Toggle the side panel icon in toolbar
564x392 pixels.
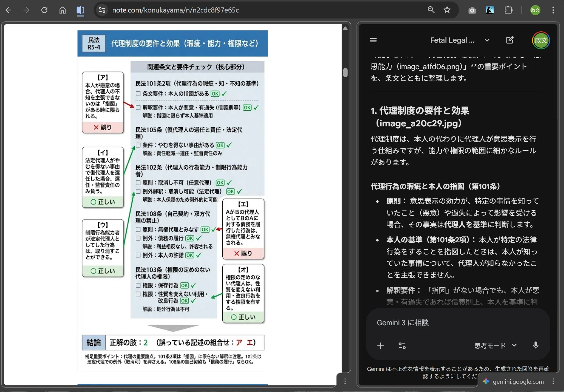pos(80,10)
